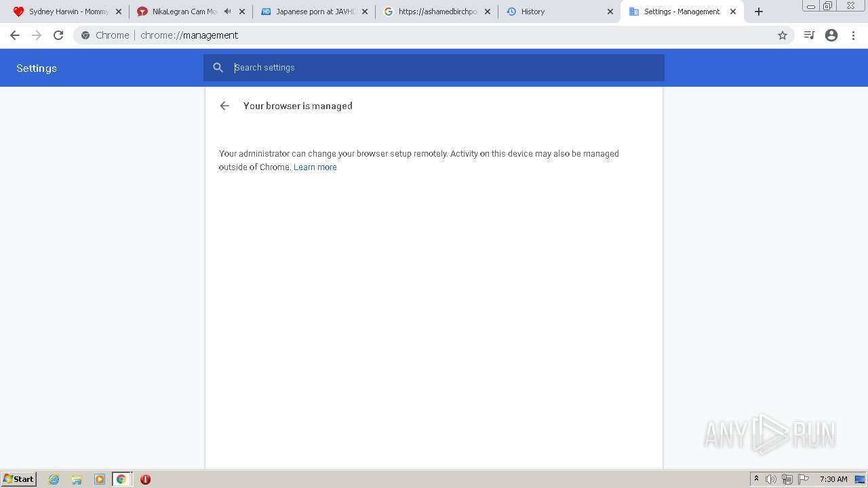Click the browser Forward arrow button
The image size is (868, 488).
point(37,35)
